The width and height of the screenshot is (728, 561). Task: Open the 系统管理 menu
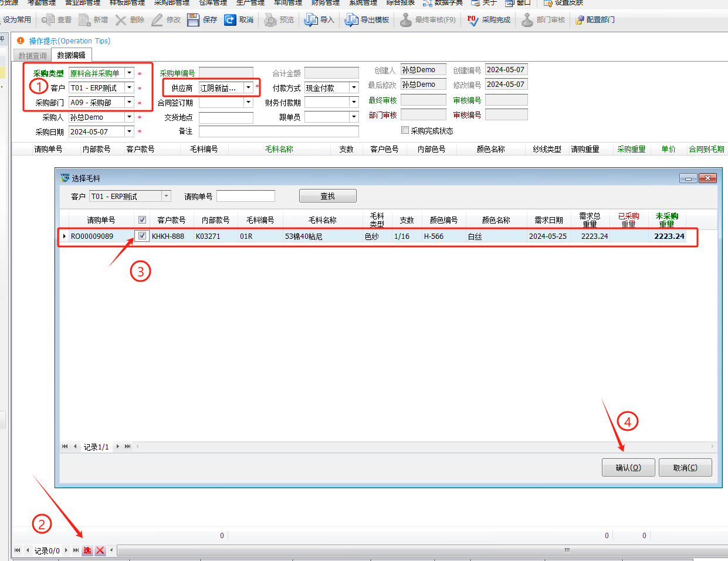(x=363, y=3)
